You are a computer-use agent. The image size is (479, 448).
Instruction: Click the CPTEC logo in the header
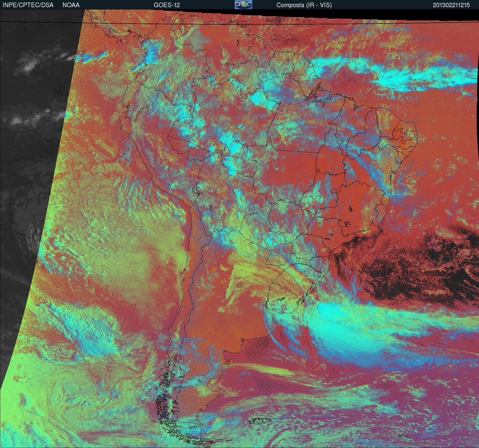tap(243, 5)
